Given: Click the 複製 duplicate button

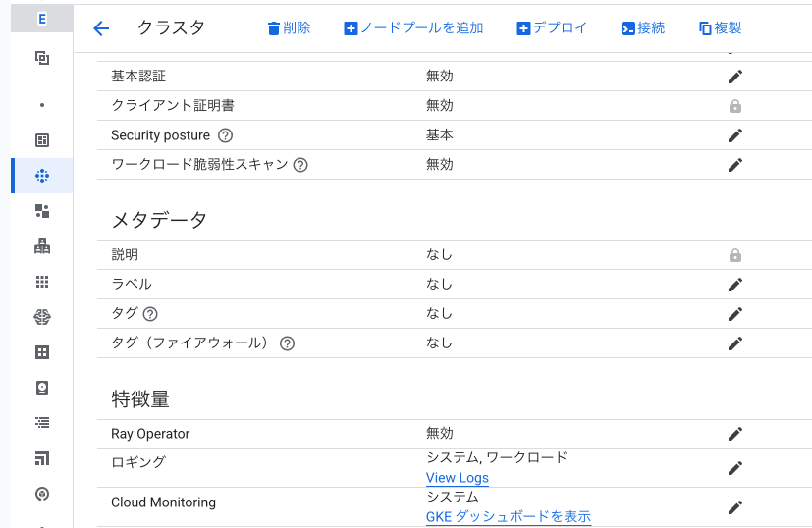Looking at the screenshot, I should tap(720, 27).
